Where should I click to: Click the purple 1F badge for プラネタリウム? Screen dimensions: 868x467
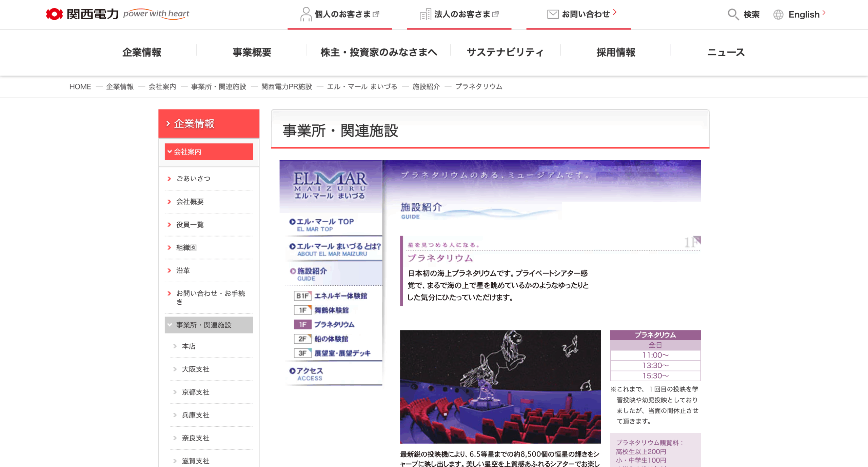302,324
